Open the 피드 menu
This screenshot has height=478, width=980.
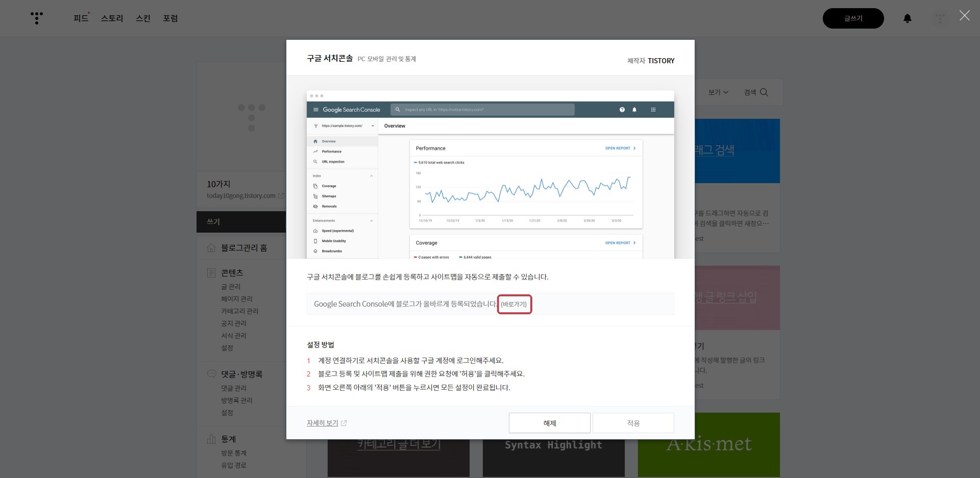pos(81,18)
